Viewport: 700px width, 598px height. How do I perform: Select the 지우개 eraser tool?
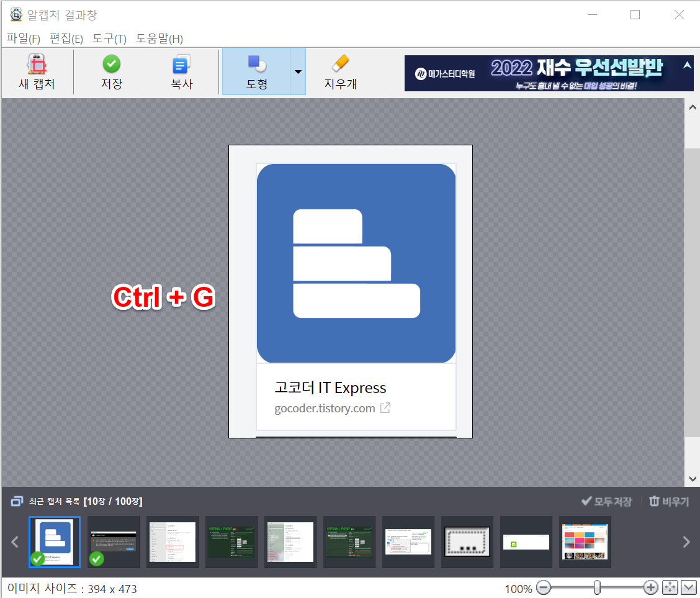[x=341, y=72]
